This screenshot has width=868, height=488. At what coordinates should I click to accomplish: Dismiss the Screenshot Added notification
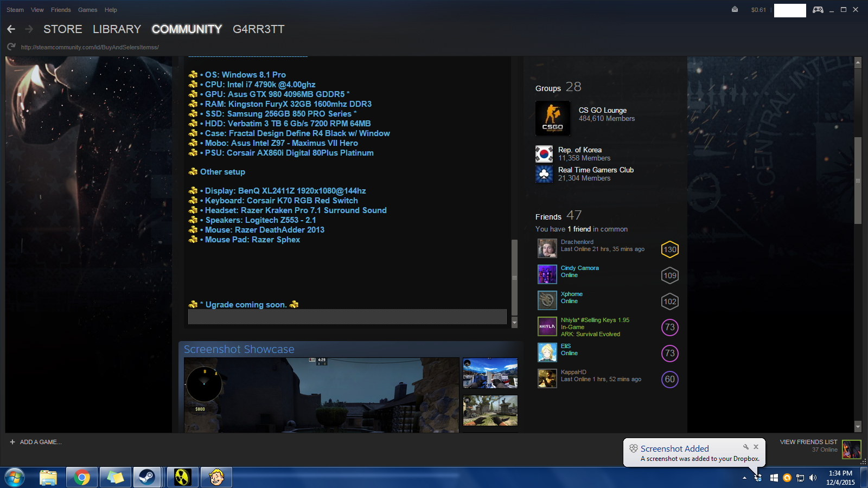pyautogui.click(x=756, y=447)
